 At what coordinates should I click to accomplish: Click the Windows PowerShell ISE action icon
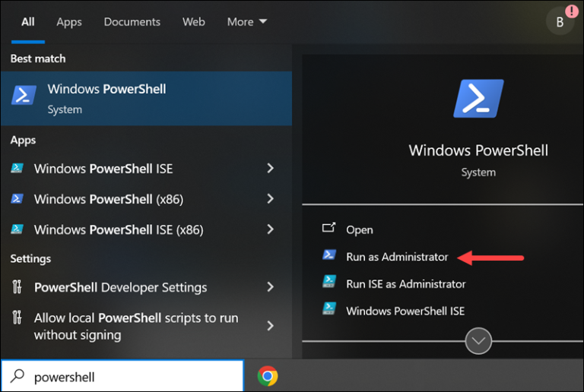click(x=328, y=308)
